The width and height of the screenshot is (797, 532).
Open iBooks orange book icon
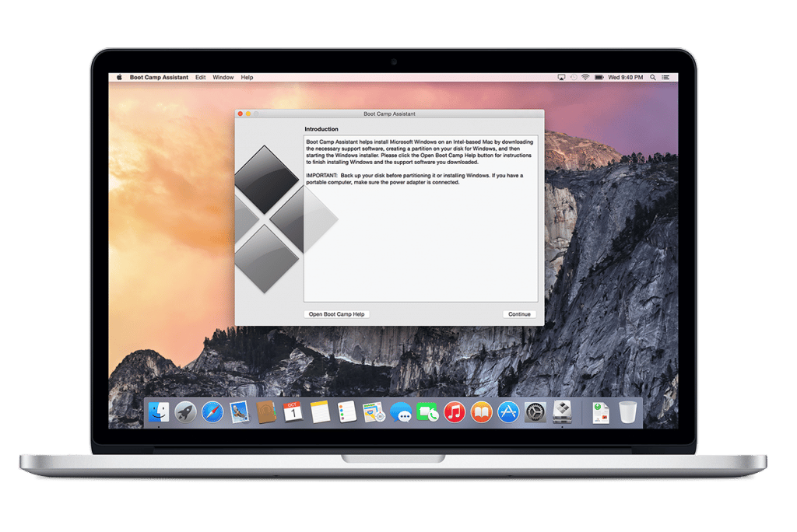tap(481, 412)
